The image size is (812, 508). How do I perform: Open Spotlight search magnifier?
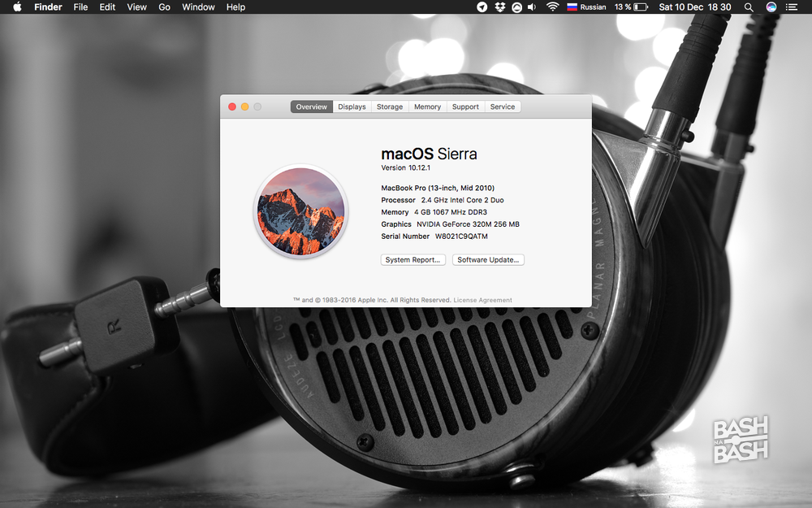749,7
